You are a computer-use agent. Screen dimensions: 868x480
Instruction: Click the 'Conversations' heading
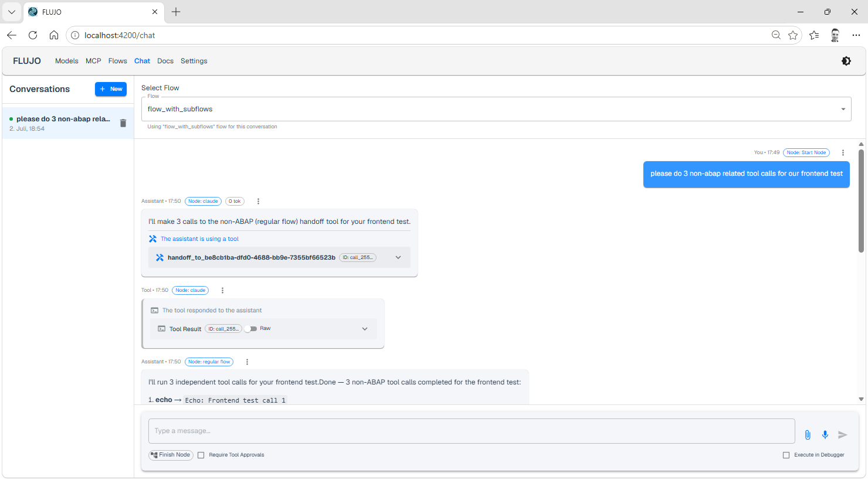pyautogui.click(x=39, y=89)
